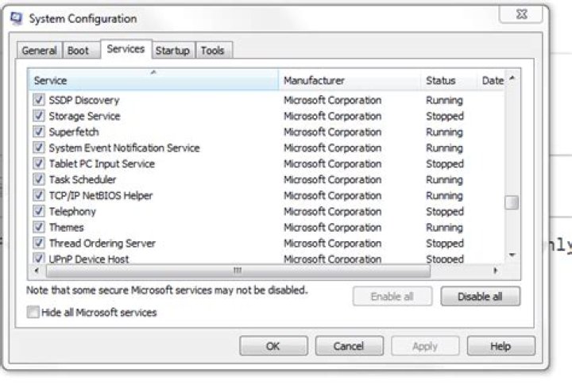
Task: Disable the Task Scheduler checkbox
Action: click(39, 179)
